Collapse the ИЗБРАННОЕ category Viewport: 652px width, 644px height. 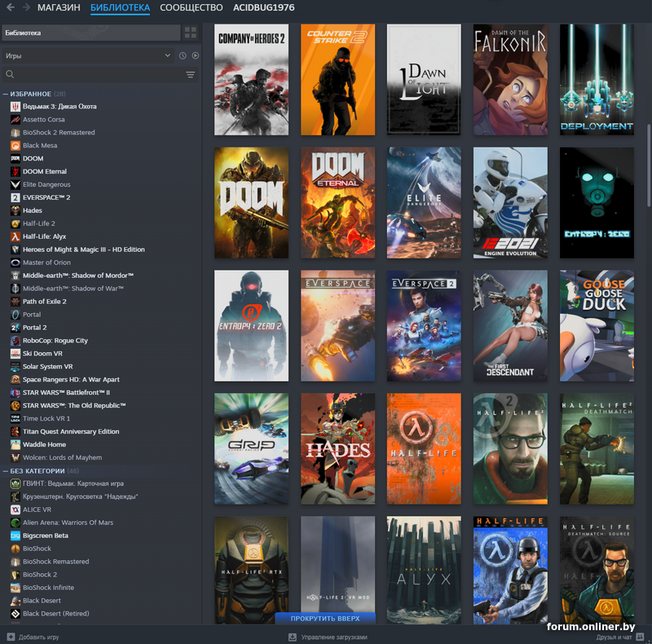pos(6,94)
